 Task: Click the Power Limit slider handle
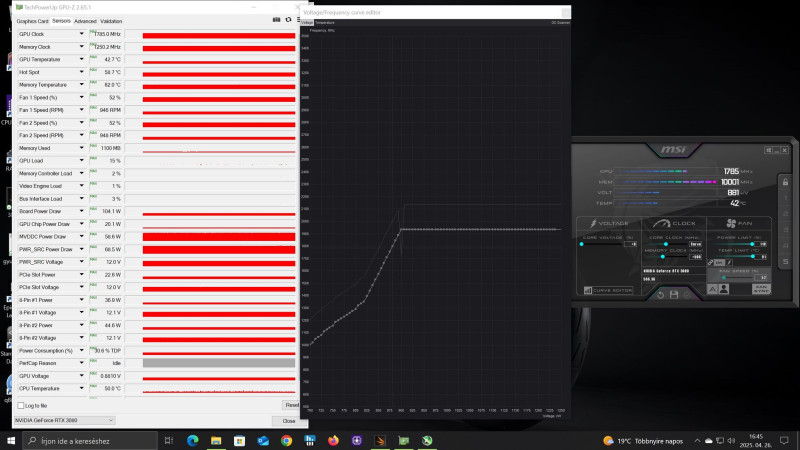click(x=752, y=244)
